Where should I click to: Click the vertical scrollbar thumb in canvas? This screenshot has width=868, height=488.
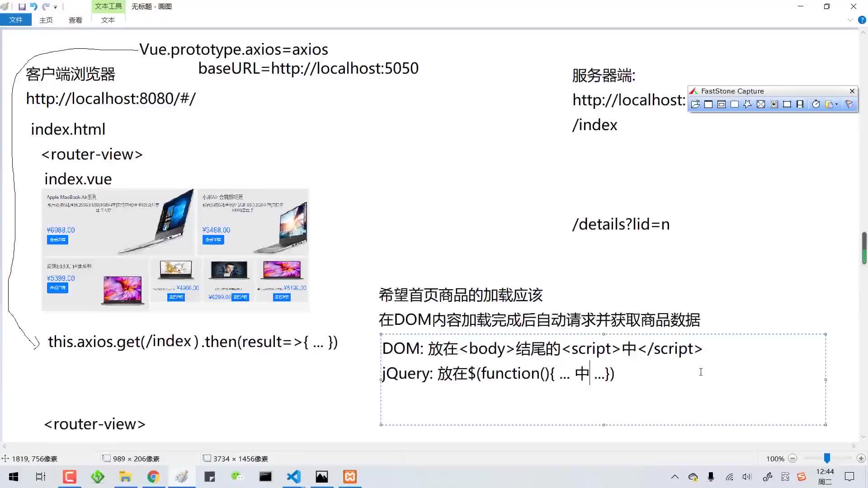click(864, 248)
